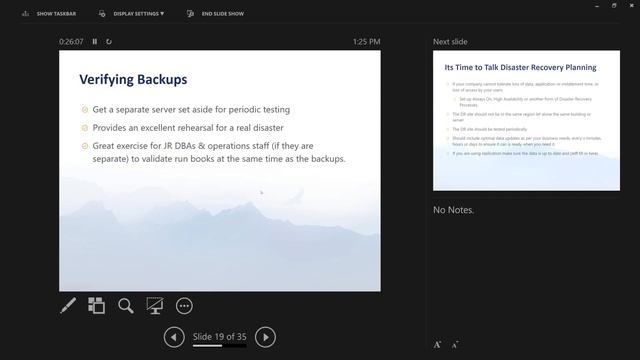Image resolution: width=640 pixels, height=360 pixels.
Task: Make the notes text smaller
Action: [455, 345]
